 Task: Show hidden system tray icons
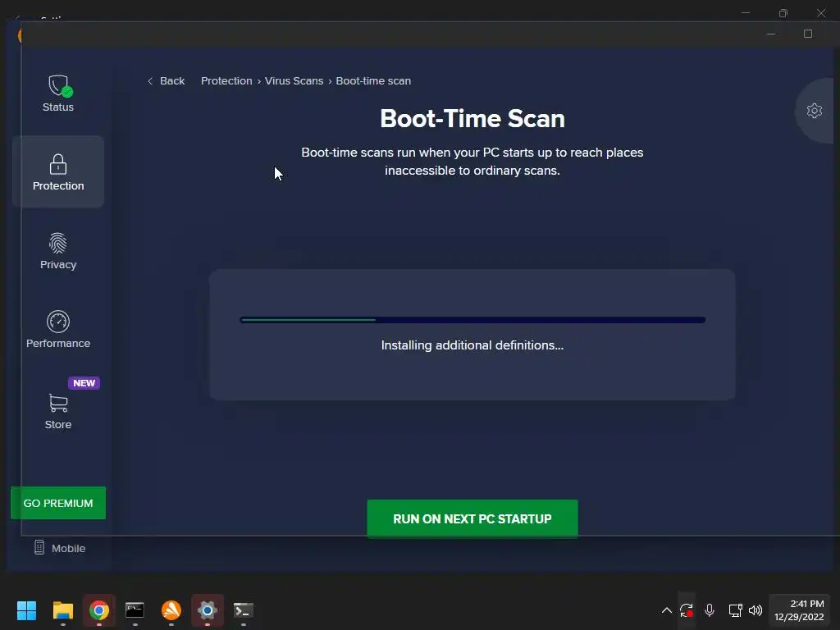click(x=666, y=610)
